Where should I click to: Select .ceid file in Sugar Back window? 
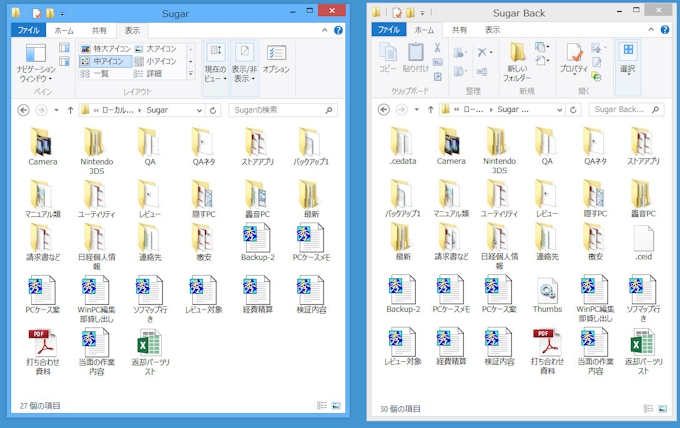tap(643, 242)
